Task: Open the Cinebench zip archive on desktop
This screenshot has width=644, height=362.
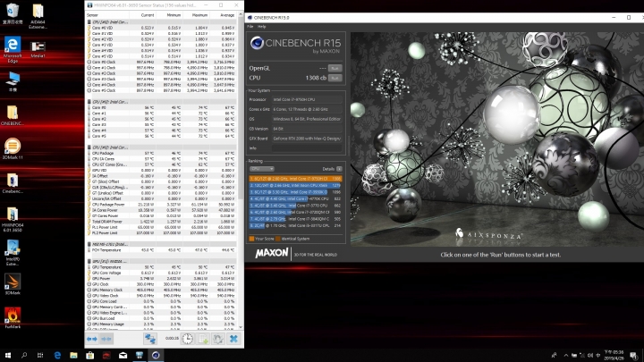Action: (x=13, y=183)
